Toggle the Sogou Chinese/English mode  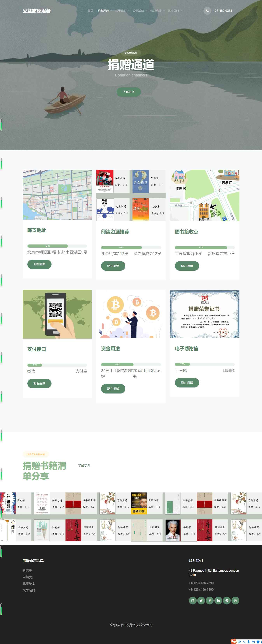239,642
